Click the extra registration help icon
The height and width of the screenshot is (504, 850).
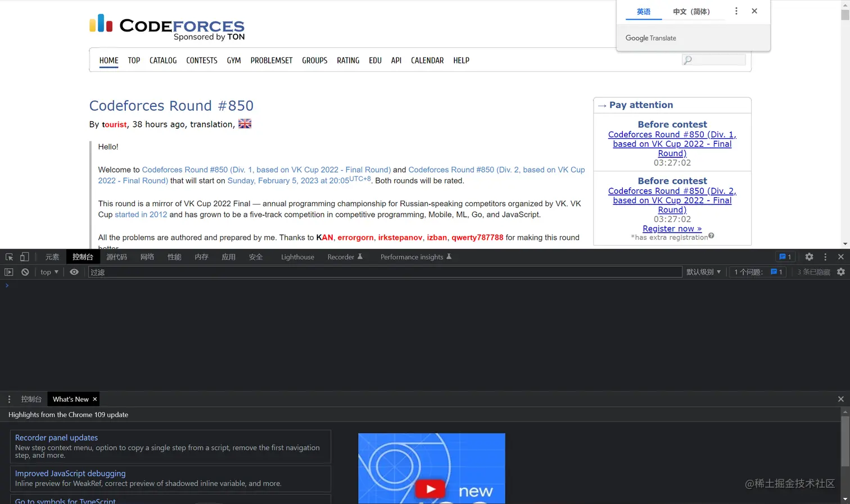(711, 236)
